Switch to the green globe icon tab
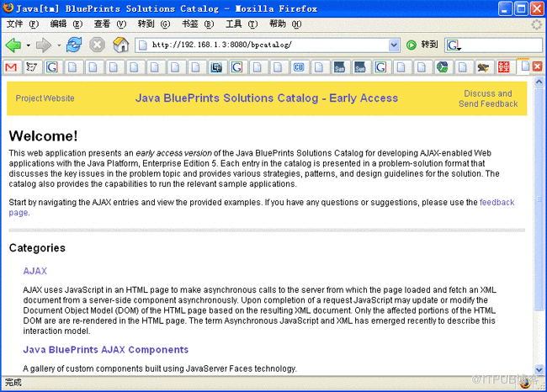 click(x=443, y=67)
